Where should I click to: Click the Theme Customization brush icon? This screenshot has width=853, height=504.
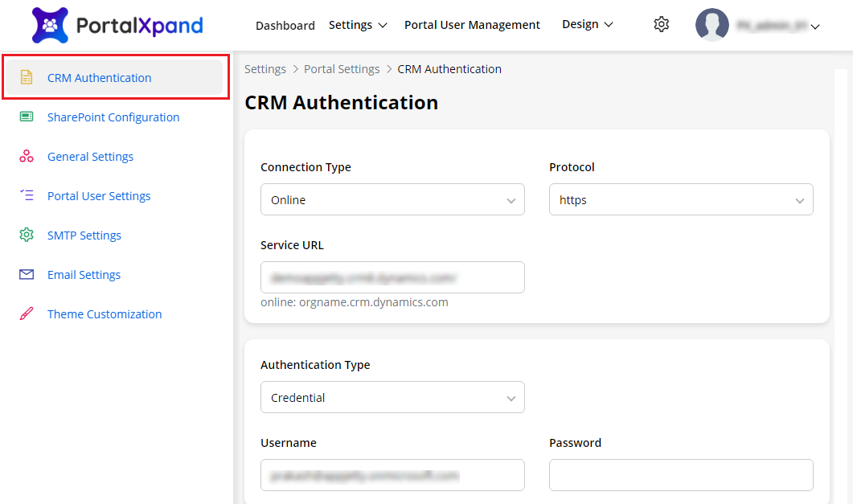pos(27,314)
